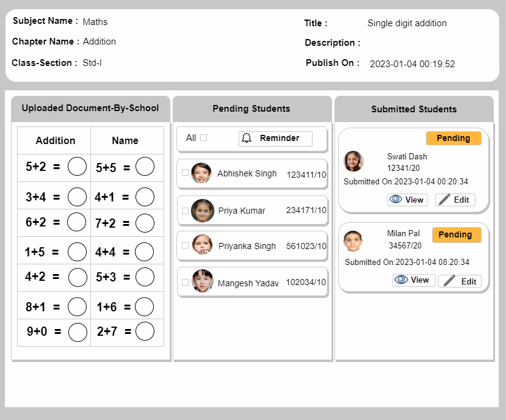
Task: Select the Submitted Students header
Action: pos(414,109)
